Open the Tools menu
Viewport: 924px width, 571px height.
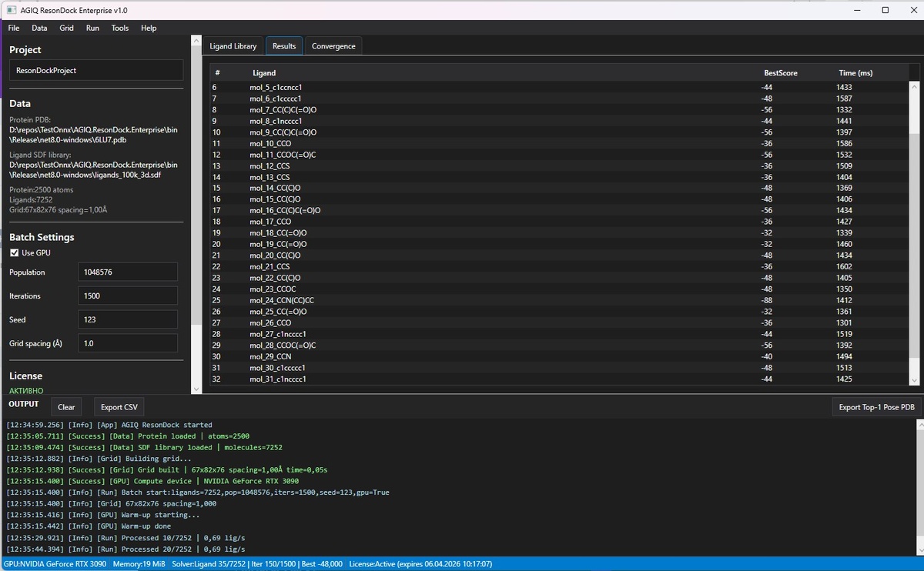point(120,28)
